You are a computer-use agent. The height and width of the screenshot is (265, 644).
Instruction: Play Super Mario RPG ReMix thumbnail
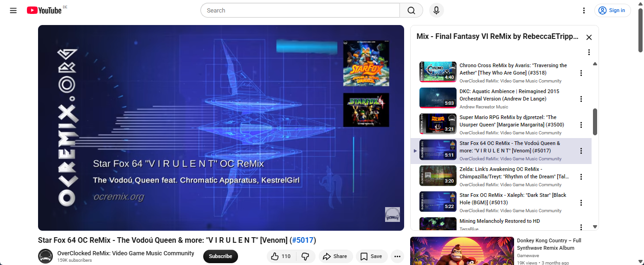coord(438,124)
